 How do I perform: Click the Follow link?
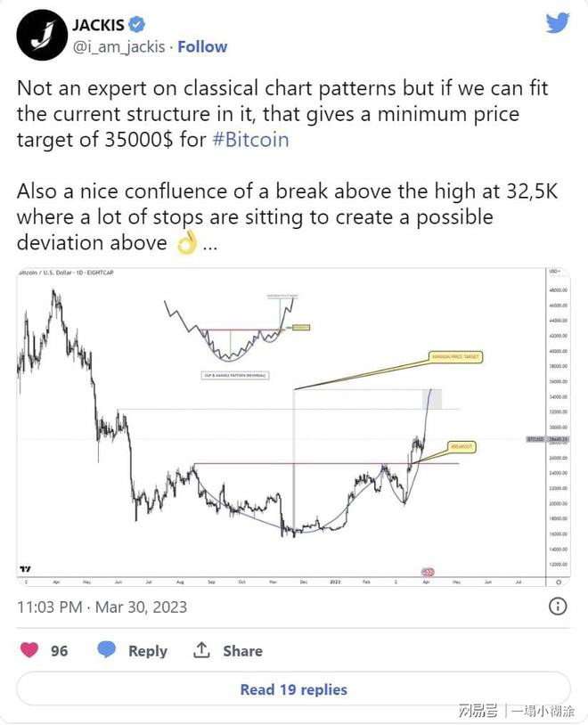tap(201, 46)
